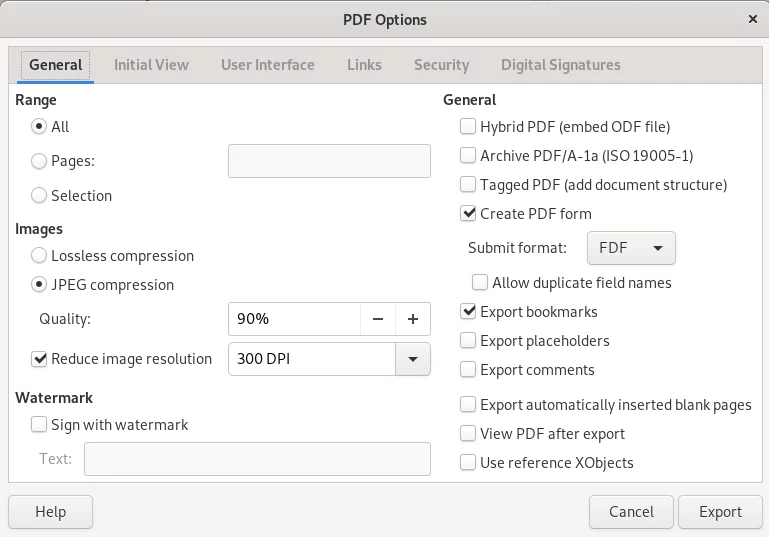Disable Export bookmarks checkbox
The height and width of the screenshot is (537, 769).
click(468, 311)
